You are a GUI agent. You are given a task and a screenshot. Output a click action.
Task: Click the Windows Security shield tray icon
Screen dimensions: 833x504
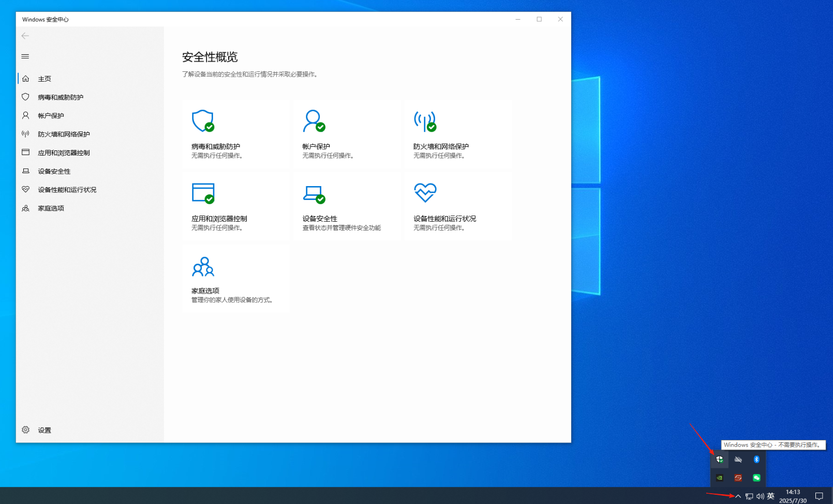720,460
